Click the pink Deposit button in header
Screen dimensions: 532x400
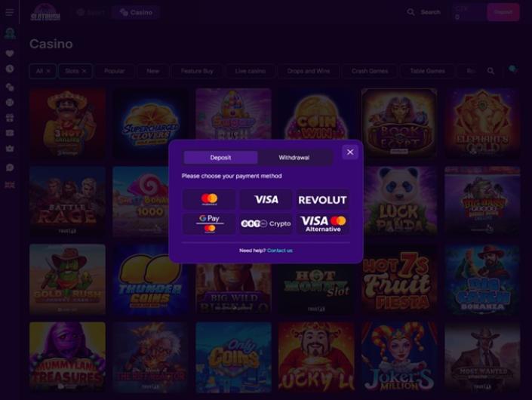503,12
